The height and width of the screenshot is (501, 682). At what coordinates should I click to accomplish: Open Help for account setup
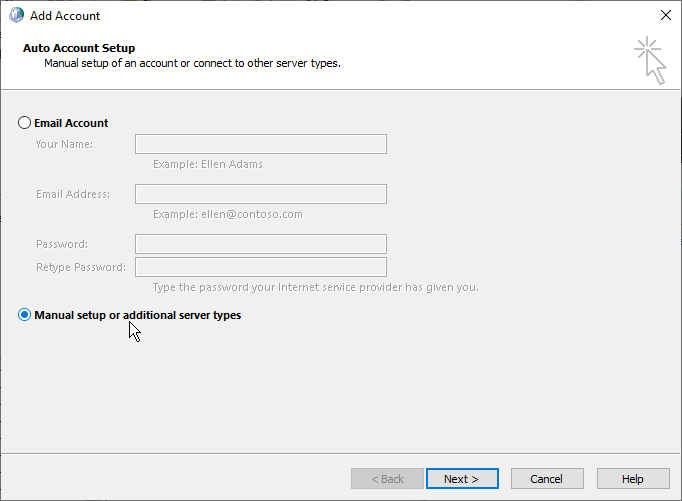click(633, 478)
